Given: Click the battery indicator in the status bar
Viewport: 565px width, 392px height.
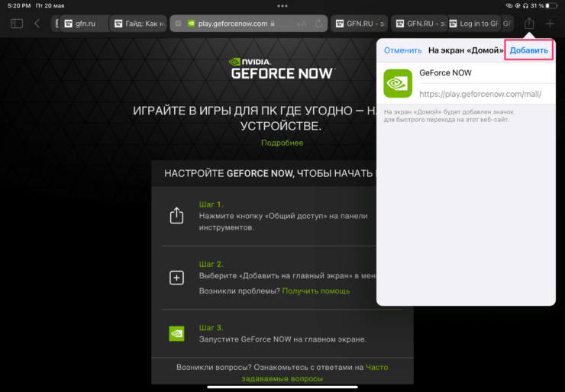Looking at the screenshot, I should click(x=552, y=6).
